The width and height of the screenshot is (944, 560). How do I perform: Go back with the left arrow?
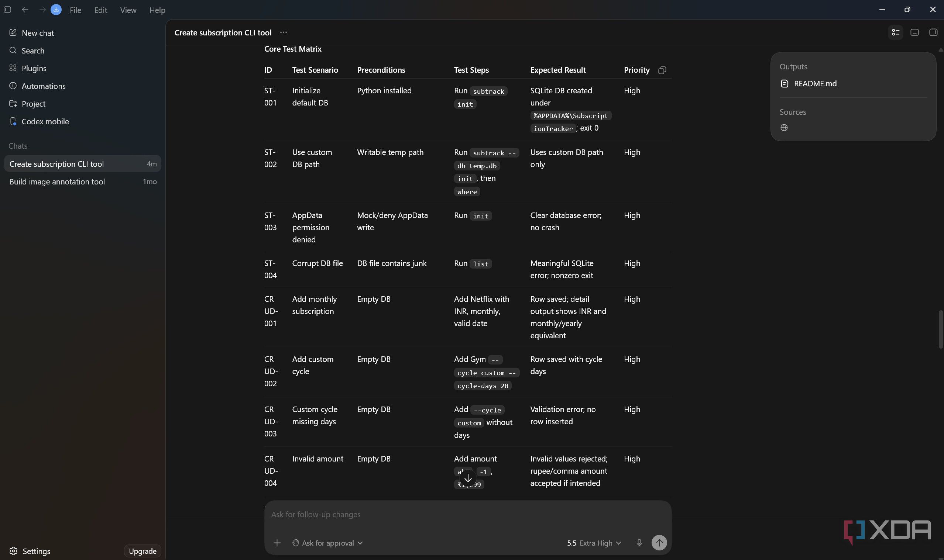[x=25, y=10]
